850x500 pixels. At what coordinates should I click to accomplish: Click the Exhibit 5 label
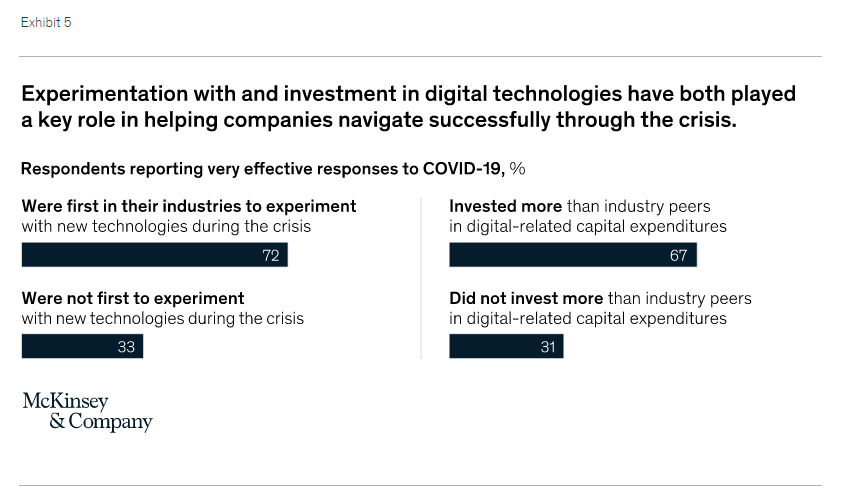pos(46,22)
